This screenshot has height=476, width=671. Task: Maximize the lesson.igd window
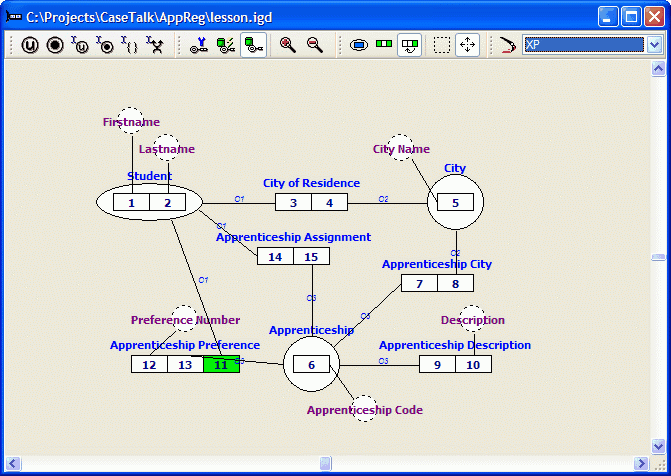click(631, 17)
